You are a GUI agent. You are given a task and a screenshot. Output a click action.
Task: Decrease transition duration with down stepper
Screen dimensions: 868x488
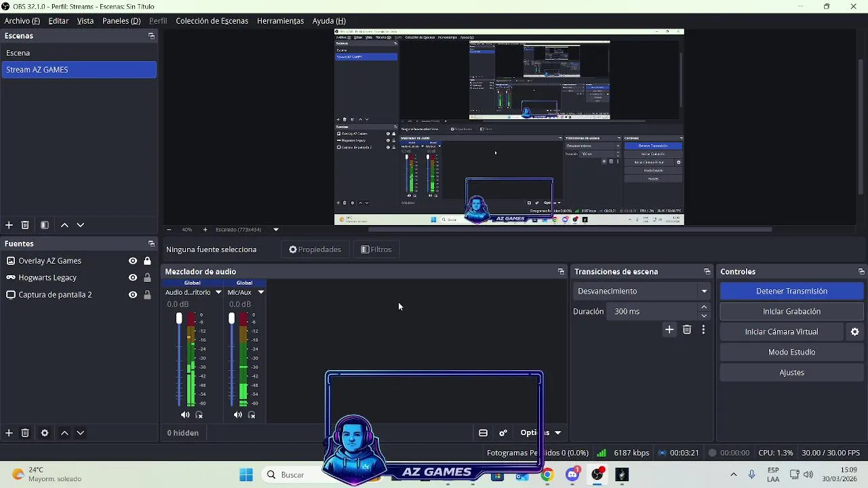click(704, 316)
